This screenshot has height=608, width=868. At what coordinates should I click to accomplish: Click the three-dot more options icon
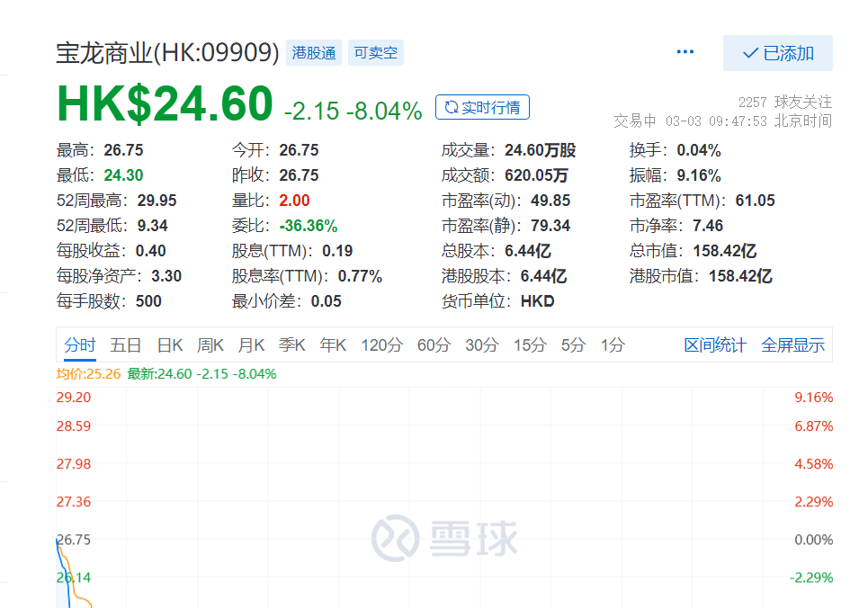click(x=685, y=52)
